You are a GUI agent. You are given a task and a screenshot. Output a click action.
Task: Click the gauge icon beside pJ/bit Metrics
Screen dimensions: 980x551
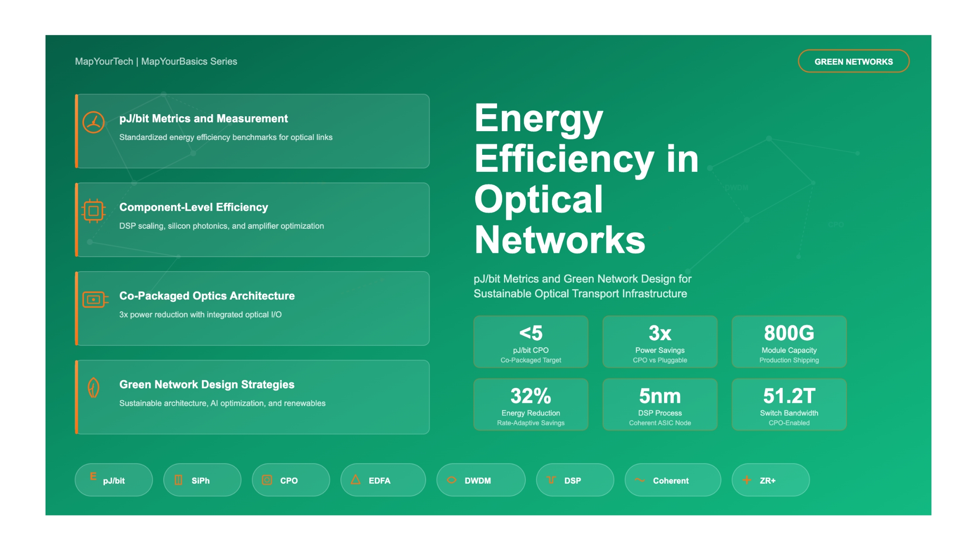(x=94, y=122)
